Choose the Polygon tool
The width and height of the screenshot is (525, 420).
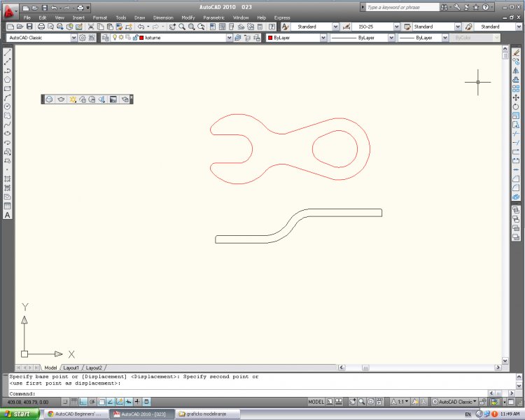pyautogui.click(x=8, y=80)
